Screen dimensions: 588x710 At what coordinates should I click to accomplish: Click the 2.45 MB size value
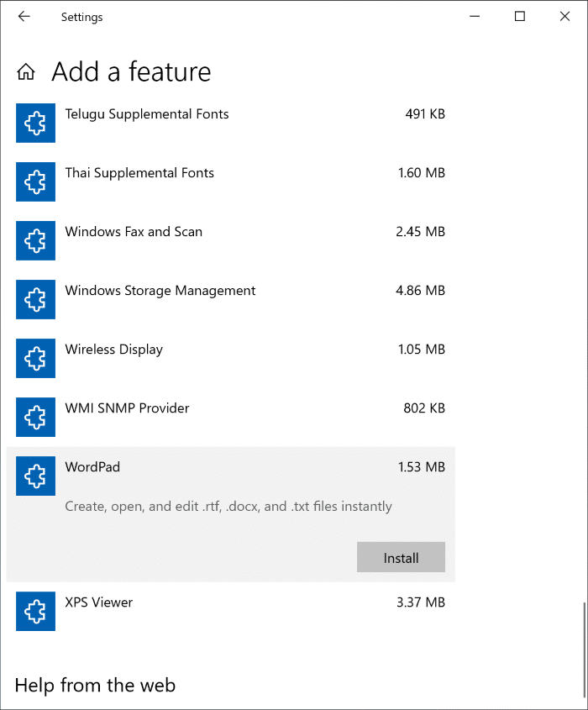coord(421,231)
